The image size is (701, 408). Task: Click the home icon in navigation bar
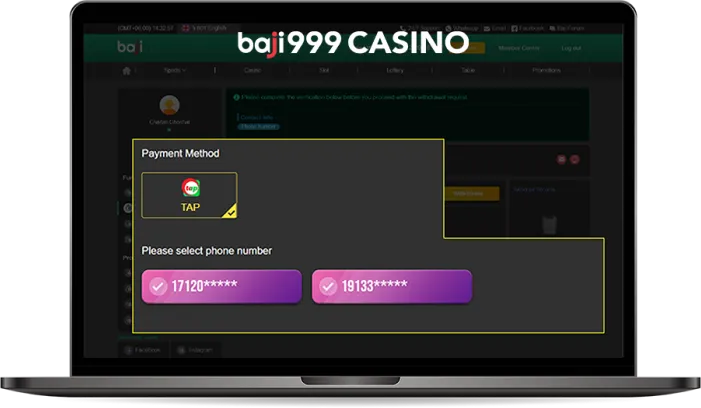[127, 71]
